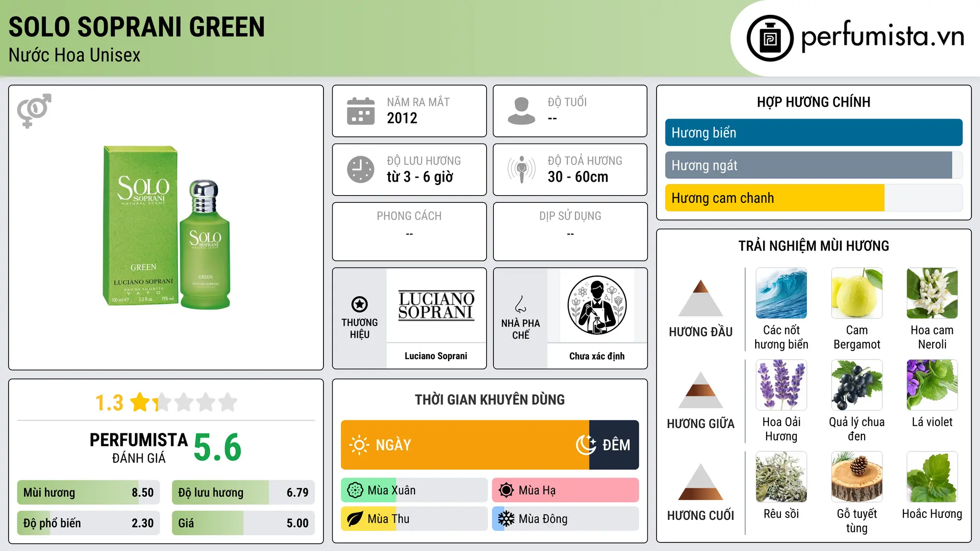Click the perfumista.vn site name

(882, 36)
